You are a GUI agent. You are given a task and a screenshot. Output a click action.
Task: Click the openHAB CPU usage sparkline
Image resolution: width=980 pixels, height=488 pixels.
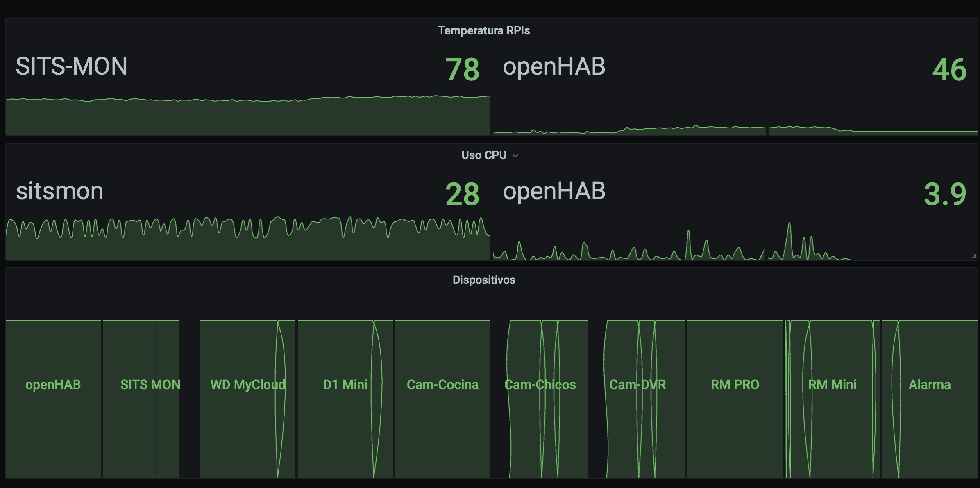[x=735, y=241]
